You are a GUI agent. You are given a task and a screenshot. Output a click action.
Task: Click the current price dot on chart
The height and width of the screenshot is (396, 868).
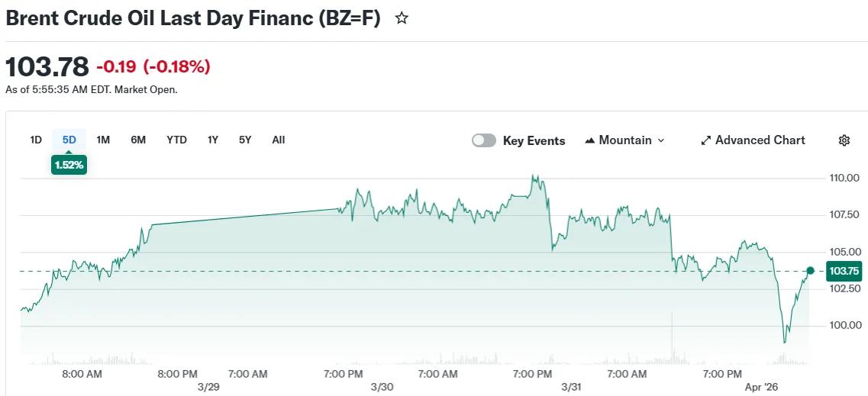tap(810, 271)
